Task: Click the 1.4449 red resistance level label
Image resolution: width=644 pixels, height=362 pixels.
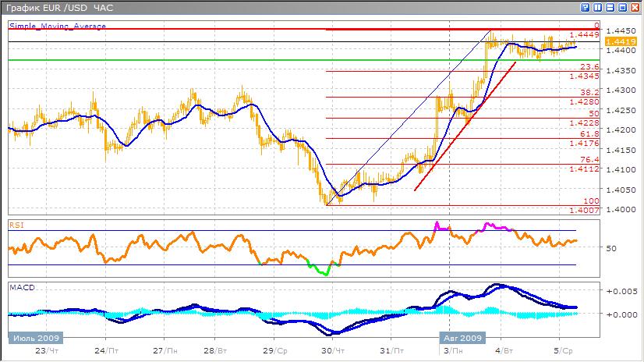Action: coord(583,34)
